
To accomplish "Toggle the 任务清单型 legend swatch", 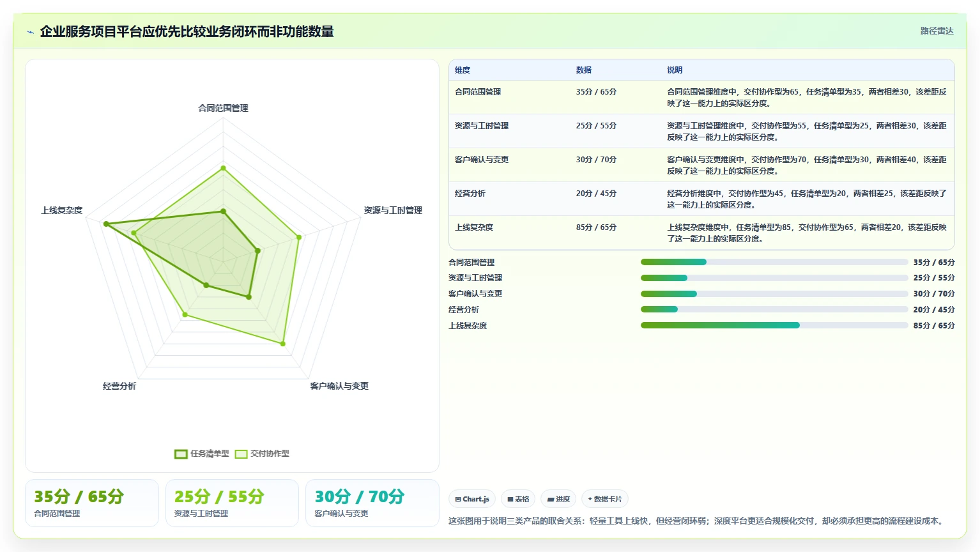I will (x=181, y=454).
